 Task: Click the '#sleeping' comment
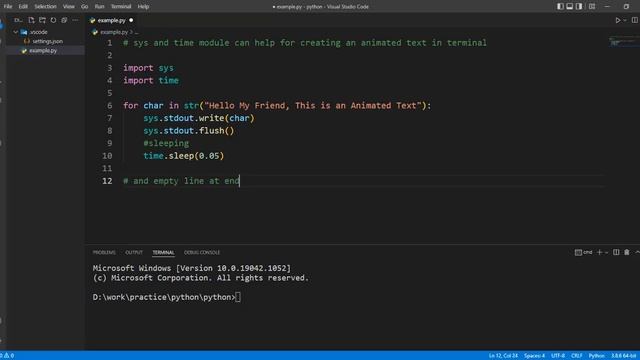point(166,143)
